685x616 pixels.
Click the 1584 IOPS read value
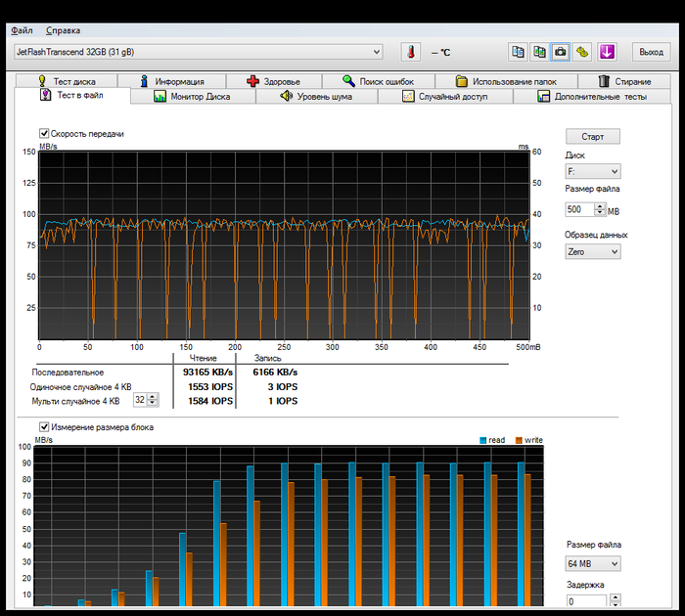point(210,400)
